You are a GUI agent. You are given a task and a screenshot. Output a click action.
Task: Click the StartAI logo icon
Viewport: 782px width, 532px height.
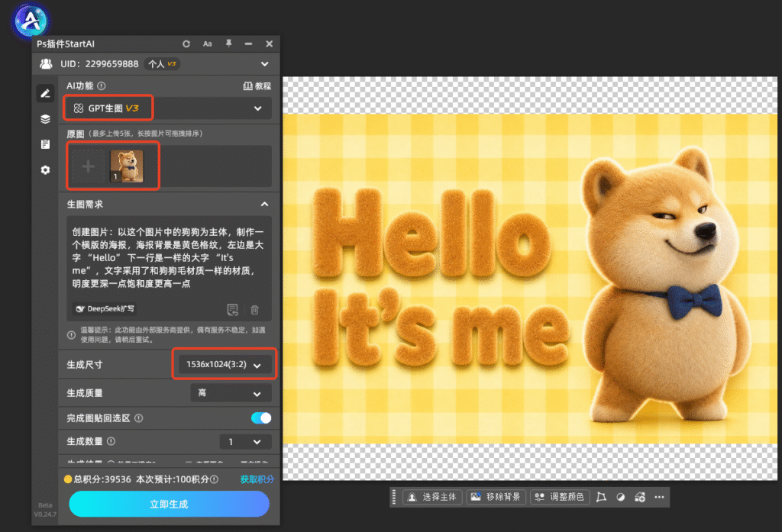[x=31, y=21]
